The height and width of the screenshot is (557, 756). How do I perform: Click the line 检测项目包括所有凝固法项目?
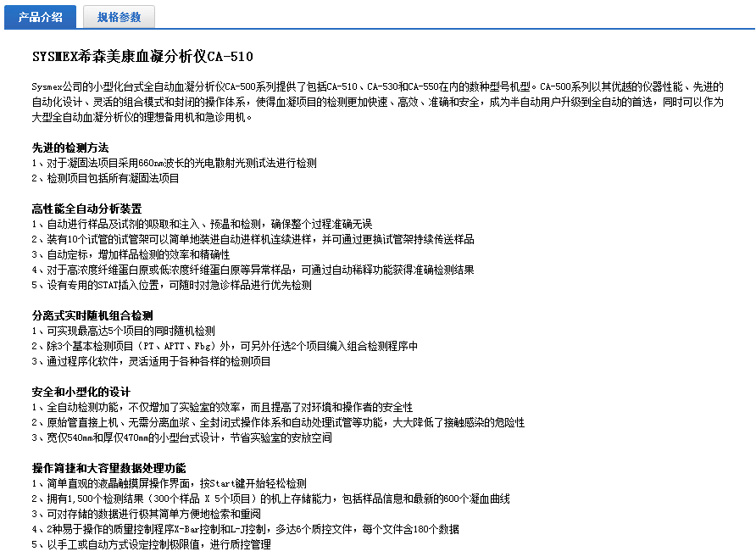(x=106, y=178)
